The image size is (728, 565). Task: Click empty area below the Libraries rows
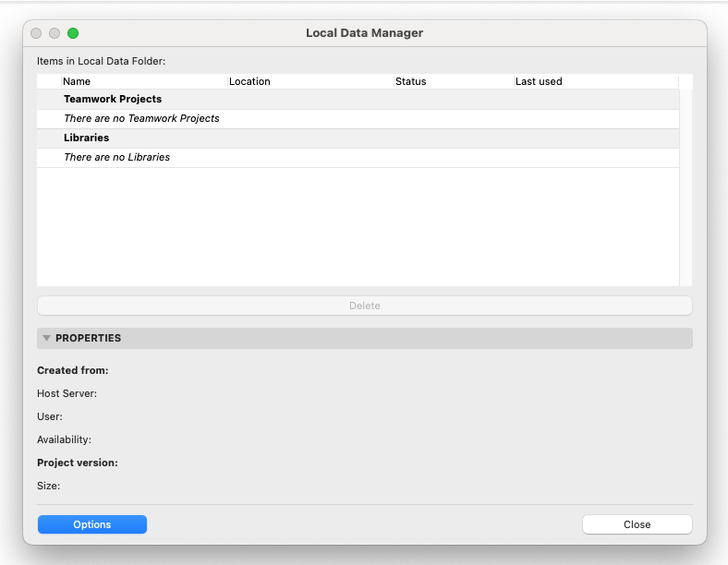[358, 226]
